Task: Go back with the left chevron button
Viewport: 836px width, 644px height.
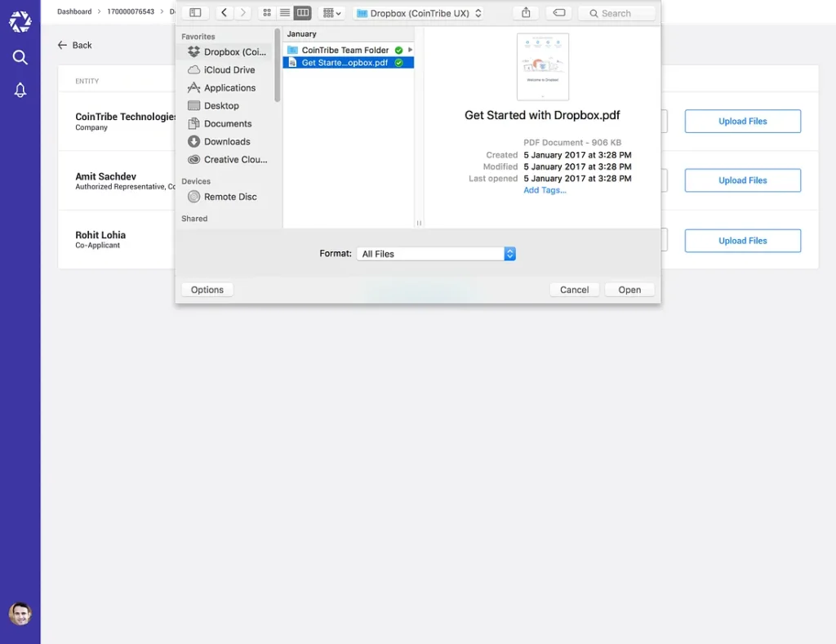Action: [225, 13]
